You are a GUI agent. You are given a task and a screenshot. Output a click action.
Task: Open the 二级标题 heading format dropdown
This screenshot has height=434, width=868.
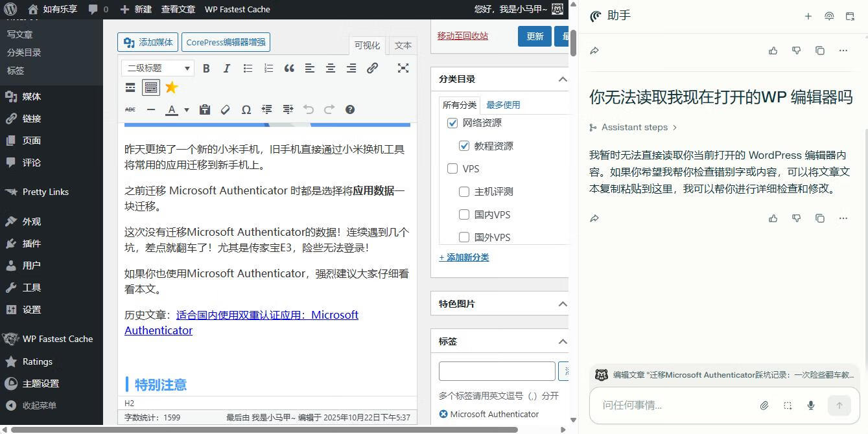pos(158,68)
